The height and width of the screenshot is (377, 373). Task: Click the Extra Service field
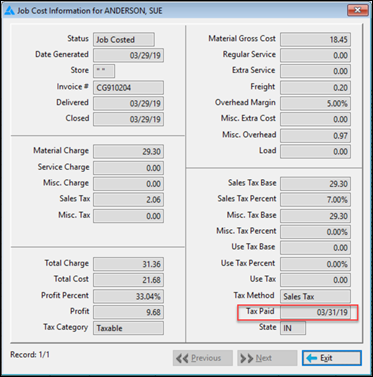[315, 71]
